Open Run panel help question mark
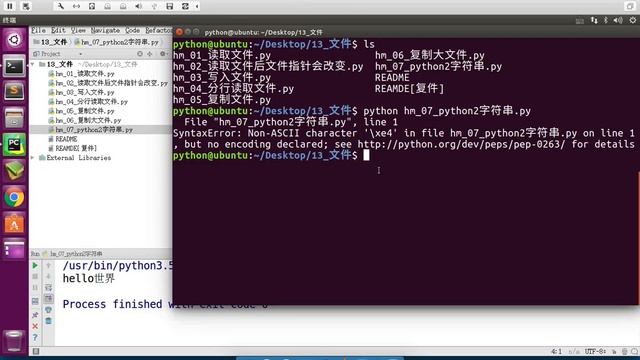 pyautogui.click(x=35, y=338)
